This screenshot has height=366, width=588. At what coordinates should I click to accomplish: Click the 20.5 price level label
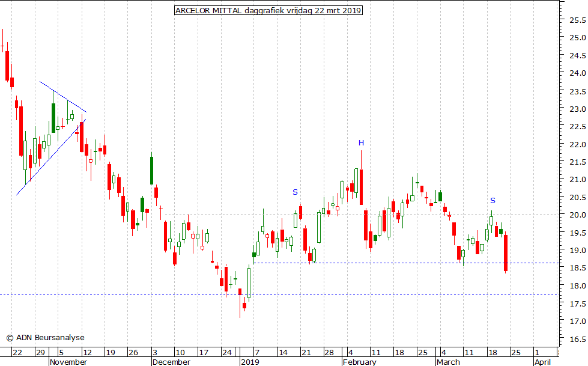[x=578, y=198]
